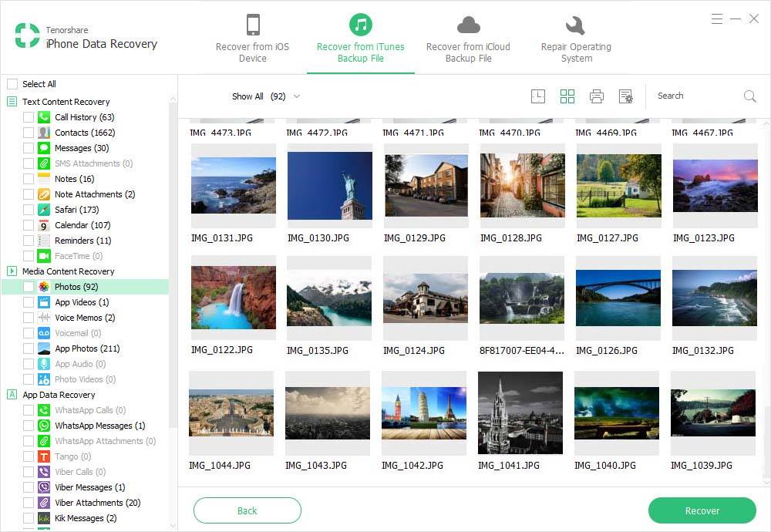The image size is (771, 532).
Task: Check the Viber Attachments checkbox
Action: (29, 503)
